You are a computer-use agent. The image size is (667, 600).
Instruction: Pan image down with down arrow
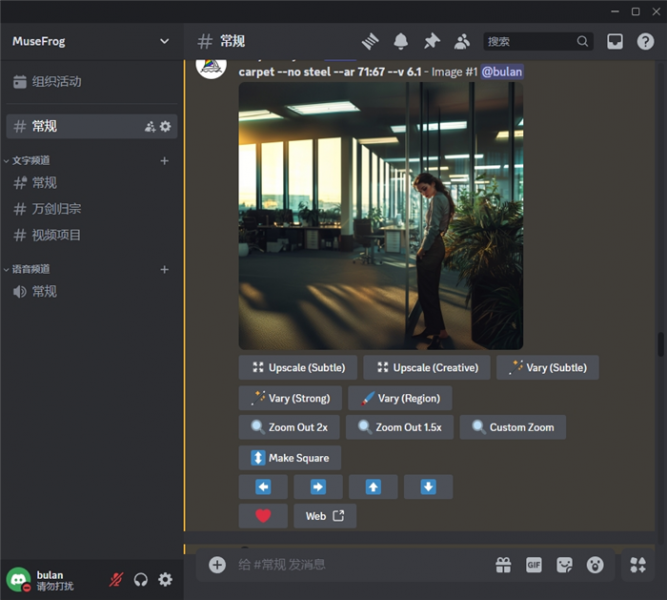pos(428,486)
